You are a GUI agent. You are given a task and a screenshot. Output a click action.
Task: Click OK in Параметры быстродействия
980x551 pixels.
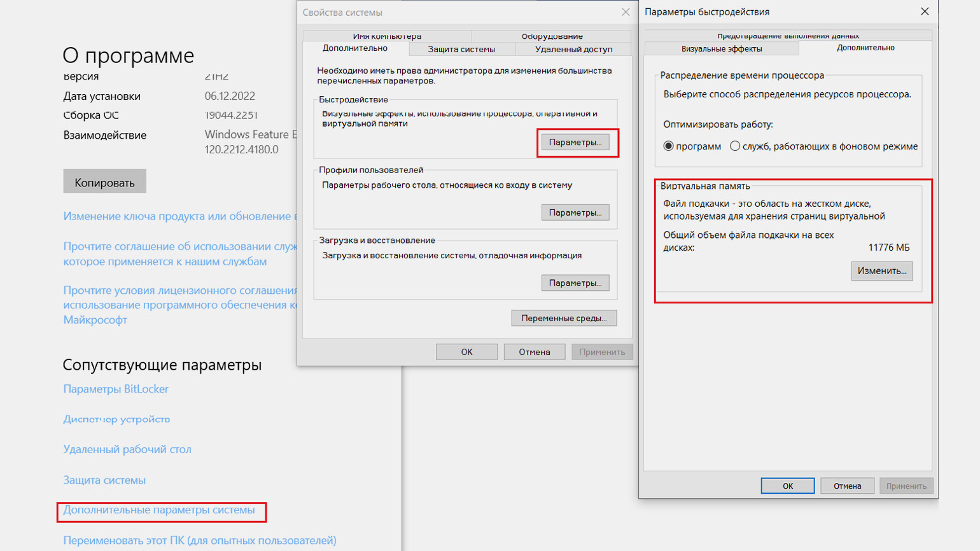(788, 486)
